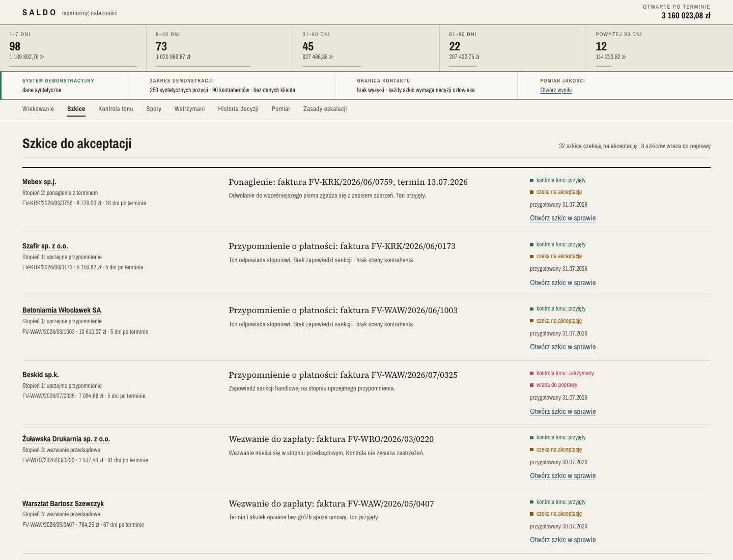Image resolution: width=733 pixels, height=560 pixels.
Task: Click the total 3 160 023,08 zł
Action: [x=686, y=16]
